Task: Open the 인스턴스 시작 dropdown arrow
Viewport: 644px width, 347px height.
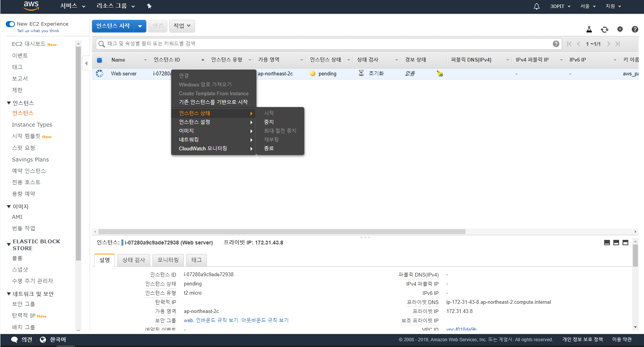Action: (140, 26)
